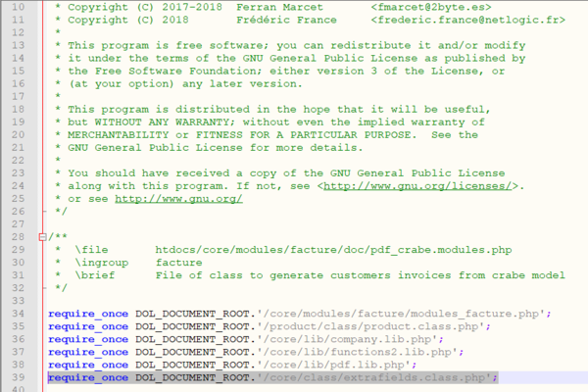Open the http://www.gnu.org/ link on line 25
The width and height of the screenshot is (588, 392).
coord(178,198)
